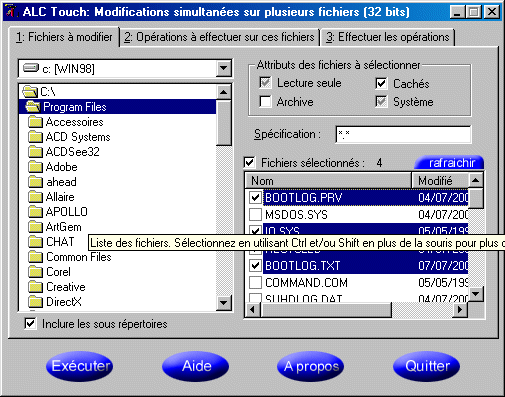Click the APOLLO folder icon
The image size is (505, 397).
point(35,212)
